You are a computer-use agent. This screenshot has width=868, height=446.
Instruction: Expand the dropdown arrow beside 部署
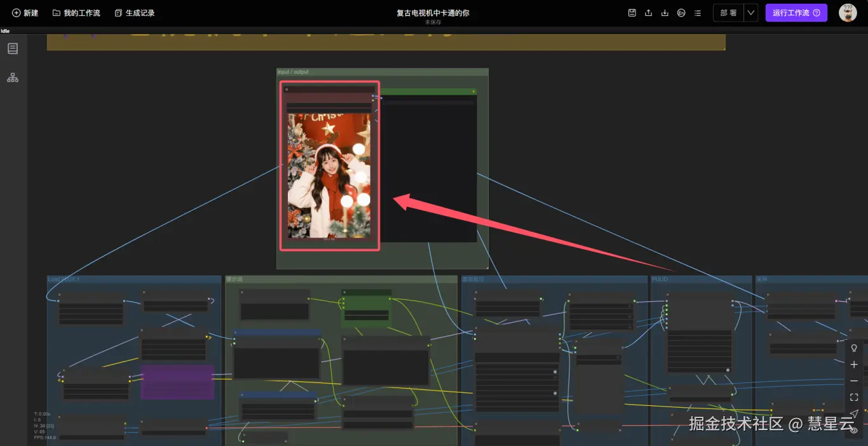[751, 13]
